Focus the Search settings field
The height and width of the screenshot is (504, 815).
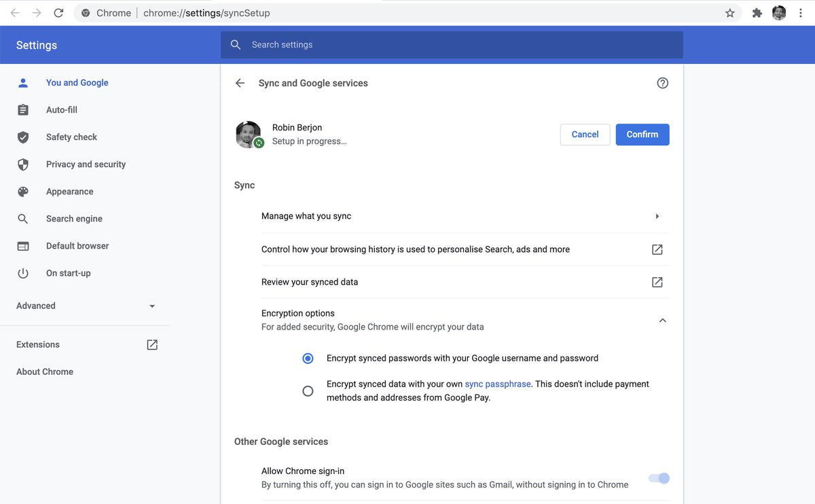click(x=452, y=45)
